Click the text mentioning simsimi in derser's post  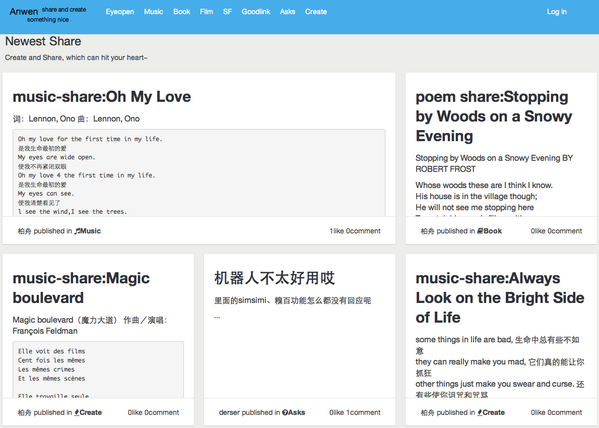[292, 300]
